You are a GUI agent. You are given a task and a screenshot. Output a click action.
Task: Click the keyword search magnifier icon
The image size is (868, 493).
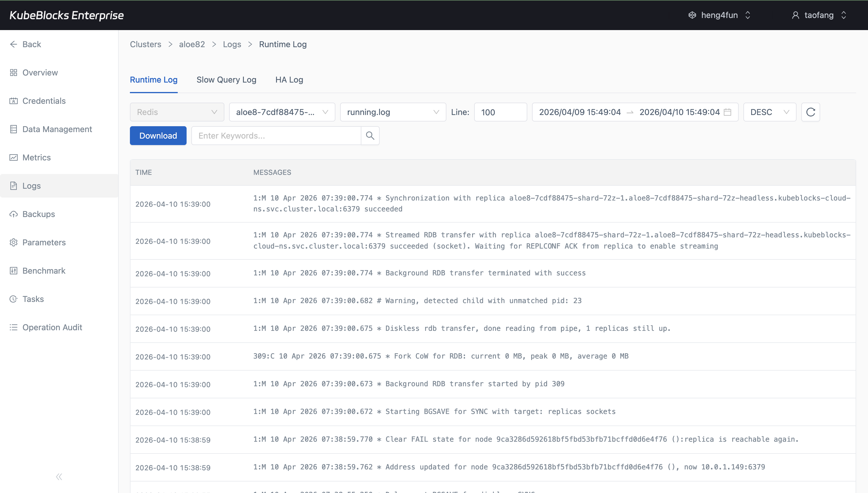point(370,135)
